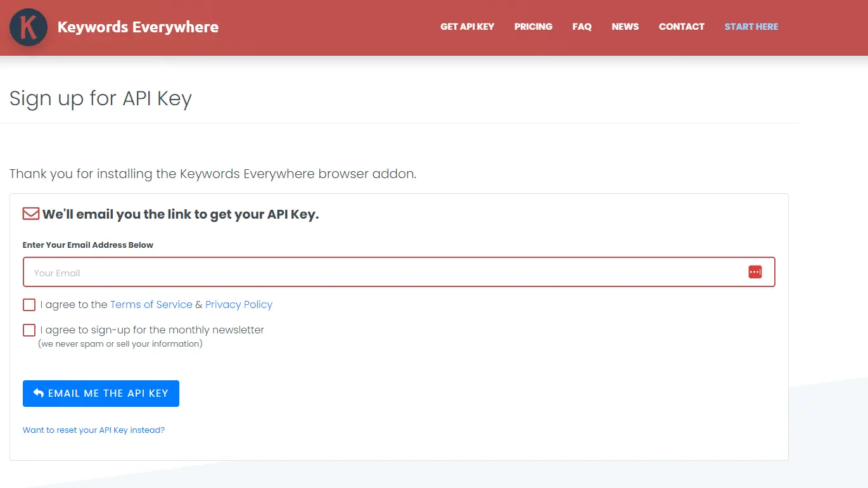Open the NEWS section

click(x=625, y=27)
